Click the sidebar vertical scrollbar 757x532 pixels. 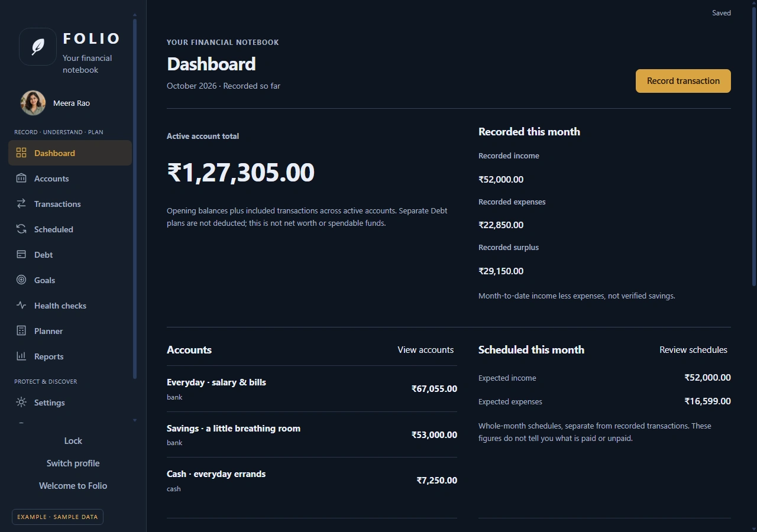click(x=135, y=198)
